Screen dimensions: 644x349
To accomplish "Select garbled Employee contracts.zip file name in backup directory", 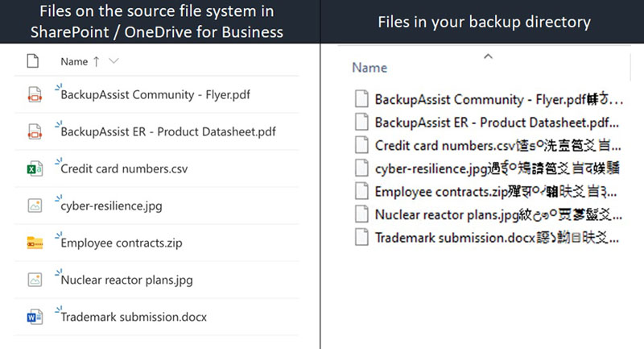I will pyautogui.click(x=496, y=192).
